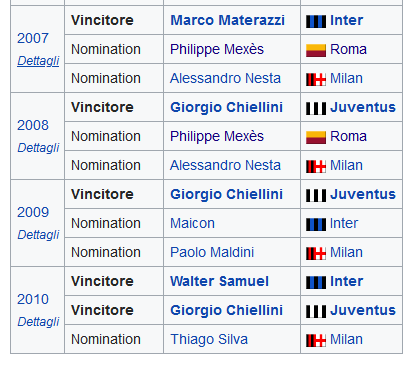Click the Inter flag icon beside Marco Materazzi
This screenshot has width=411, height=369.
(x=316, y=21)
